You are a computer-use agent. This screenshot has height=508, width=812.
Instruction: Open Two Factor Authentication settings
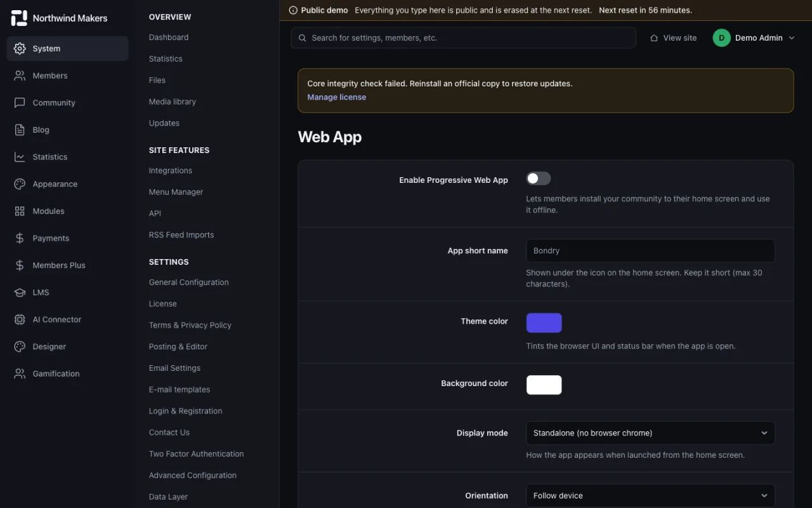tap(197, 454)
